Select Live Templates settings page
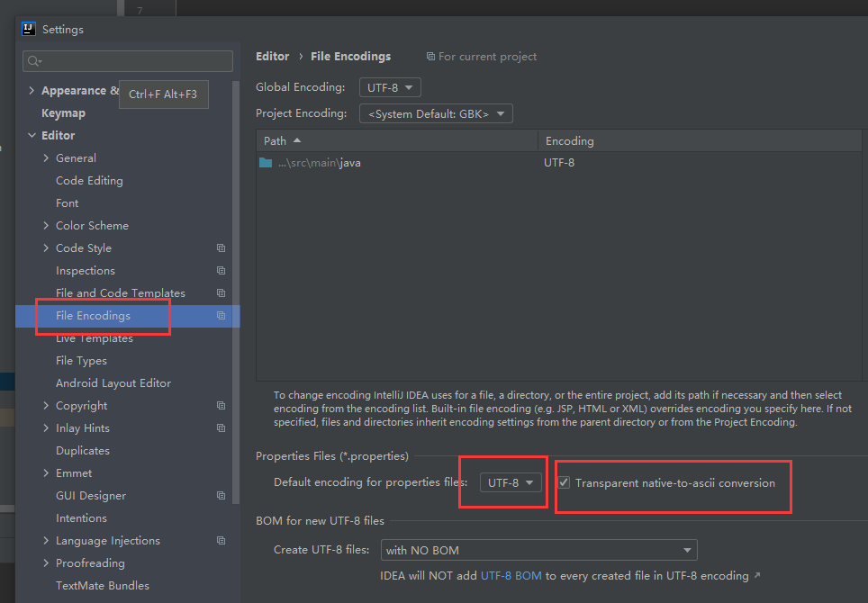This screenshot has height=603, width=868. [x=95, y=338]
